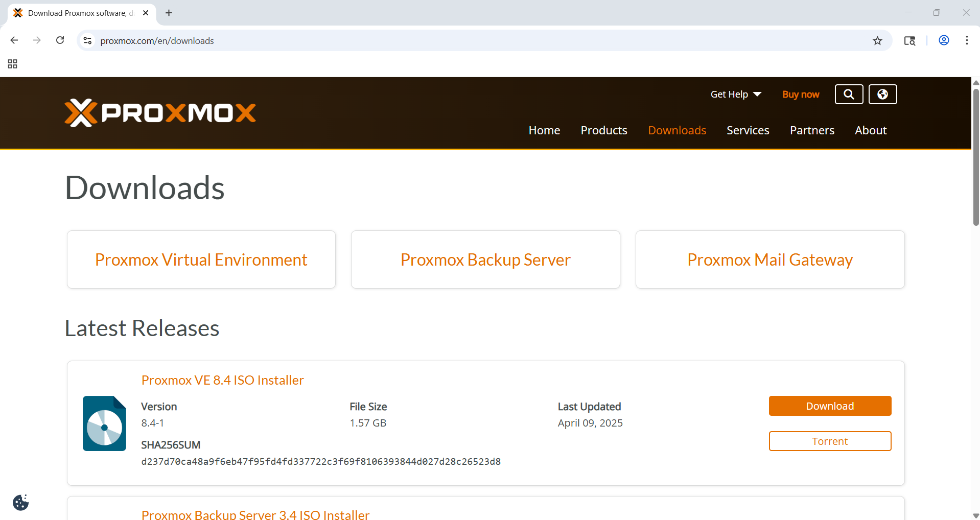The width and height of the screenshot is (980, 520).
Task: Select the Download Proxmox software browser tab
Action: [x=82, y=13]
